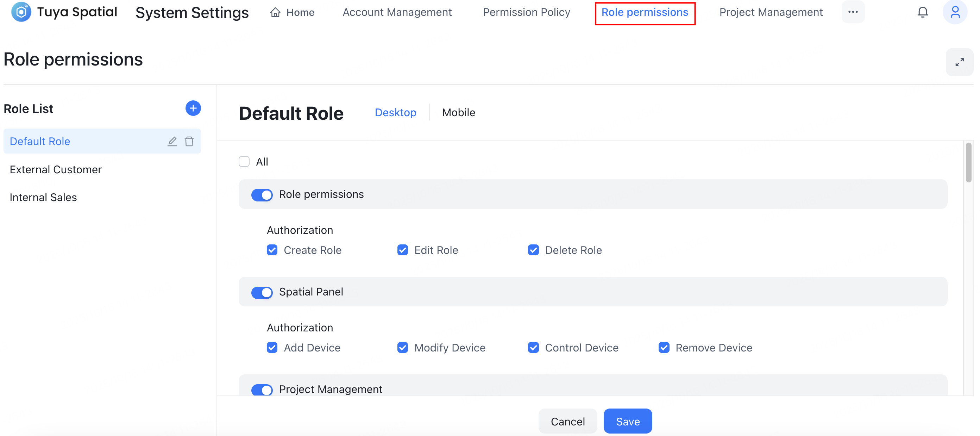Enable the Project Management toggle

tap(262, 390)
